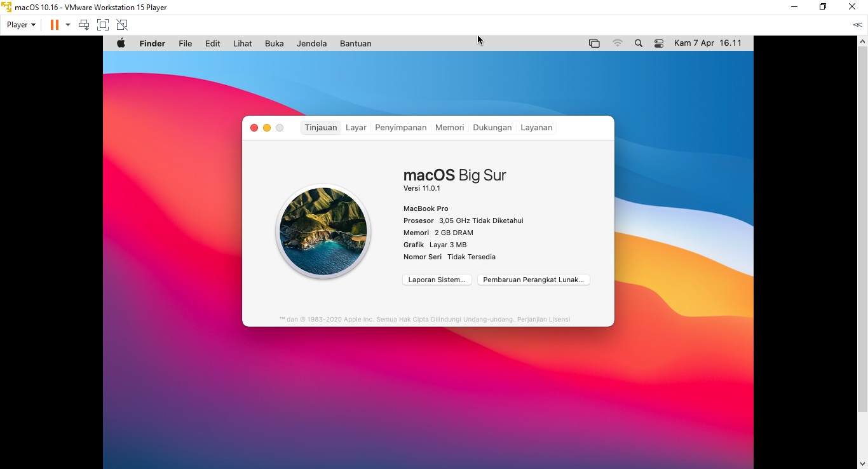Pause the virtual machine in VMware
Image resolution: width=868 pixels, height=469 pixels.
(x=55, y=25)
